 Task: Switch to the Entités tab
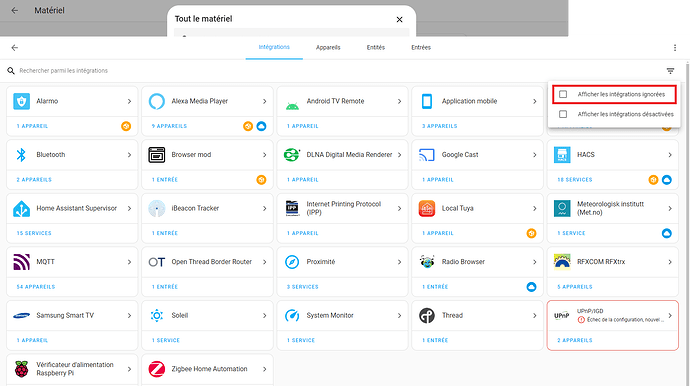click(x=376, y=48)
